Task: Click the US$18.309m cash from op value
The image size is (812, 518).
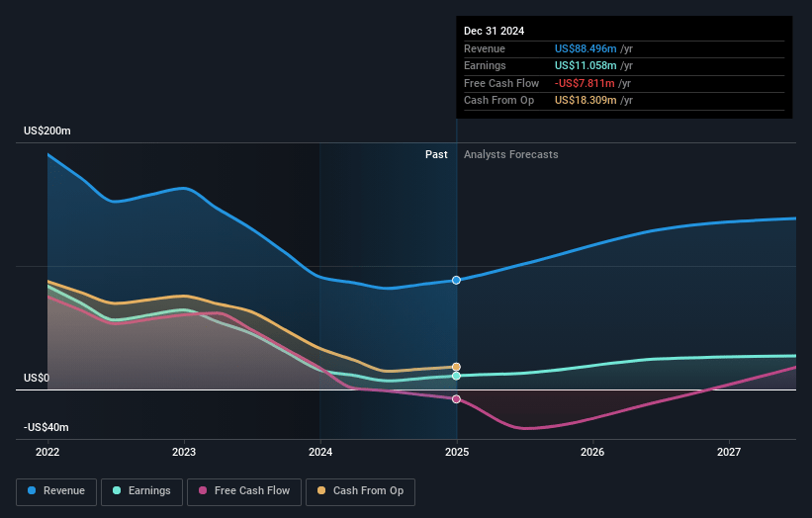Action: tap(586, 101)
